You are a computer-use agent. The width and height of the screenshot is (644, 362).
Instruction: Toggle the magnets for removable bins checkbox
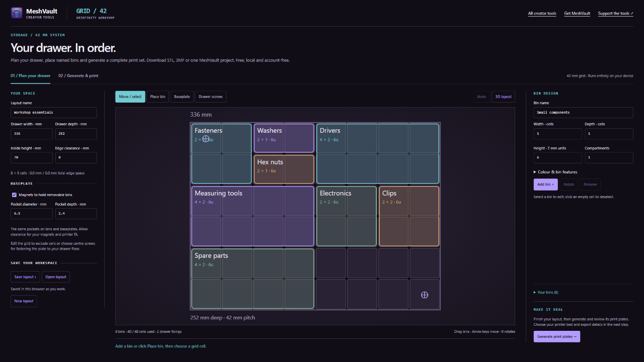pyautogui.click(x=14, y=195)
